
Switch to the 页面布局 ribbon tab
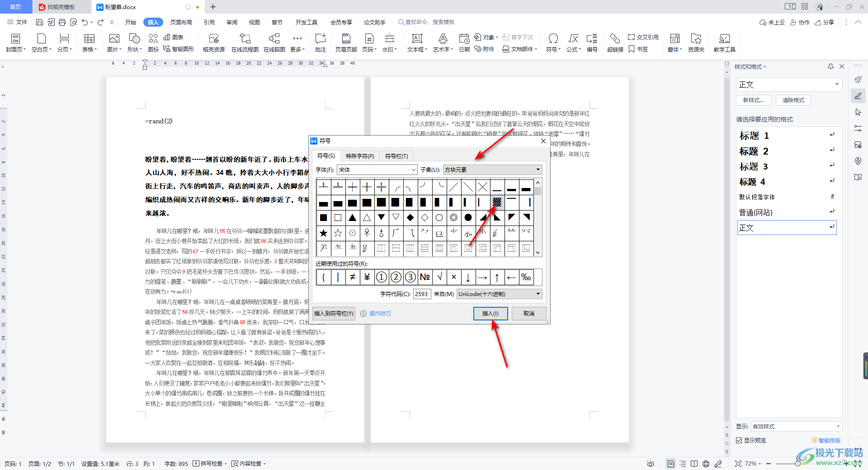[181, 22]
